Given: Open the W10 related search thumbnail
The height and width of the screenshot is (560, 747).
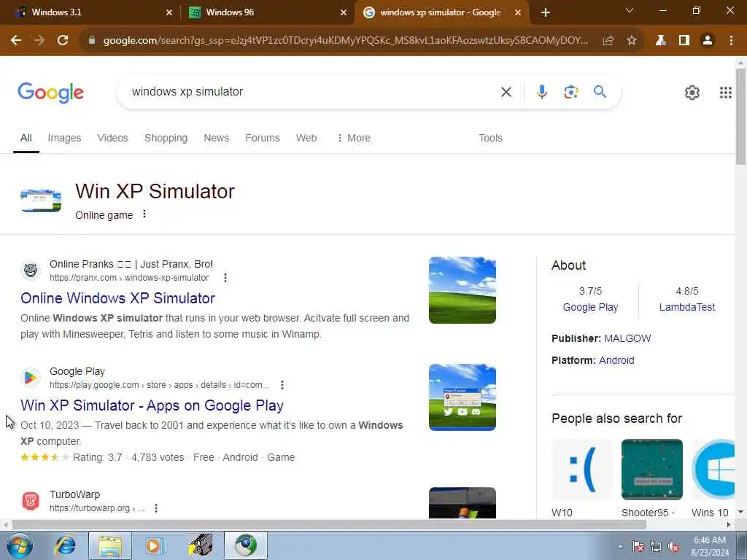Looking at the screenshot, I should point(582,470).
